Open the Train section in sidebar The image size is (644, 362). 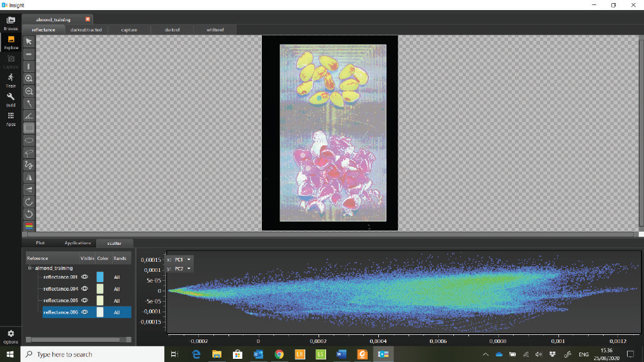click(11, 79)
